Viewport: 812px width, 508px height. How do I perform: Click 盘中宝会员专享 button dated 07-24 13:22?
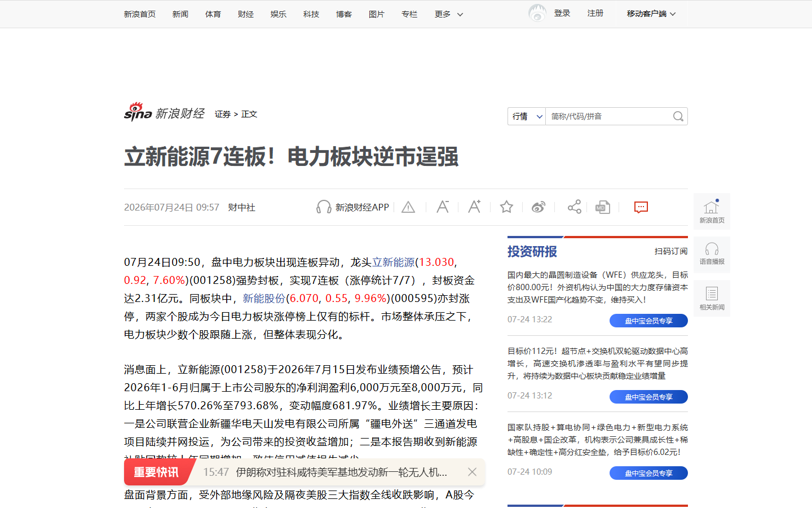coord(648,321)
